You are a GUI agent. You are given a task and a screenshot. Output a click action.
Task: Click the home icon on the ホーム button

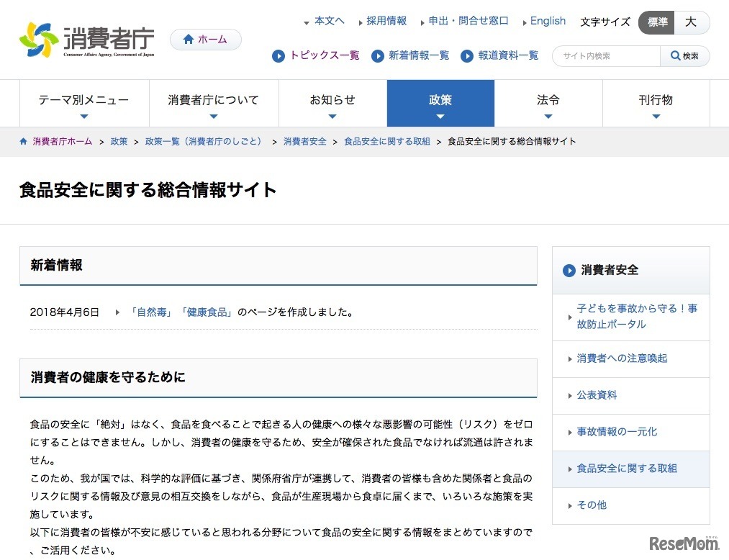click(x=189, y=39)
